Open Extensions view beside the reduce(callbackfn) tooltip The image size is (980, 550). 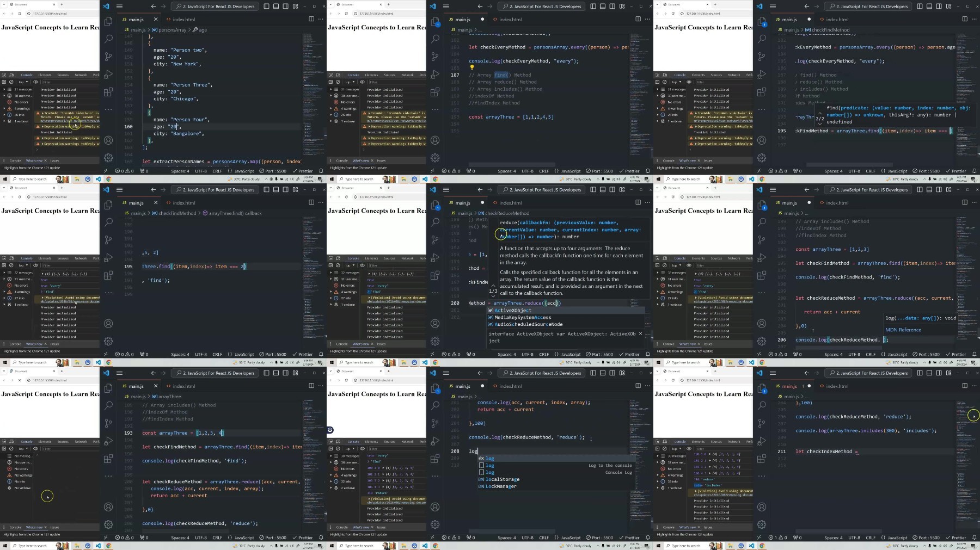click(435, 275)
